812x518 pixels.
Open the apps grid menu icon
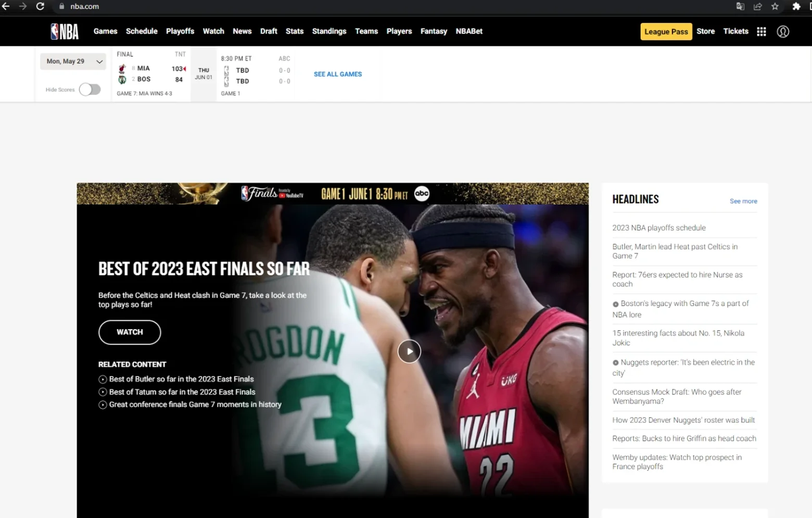click(761, 31)
